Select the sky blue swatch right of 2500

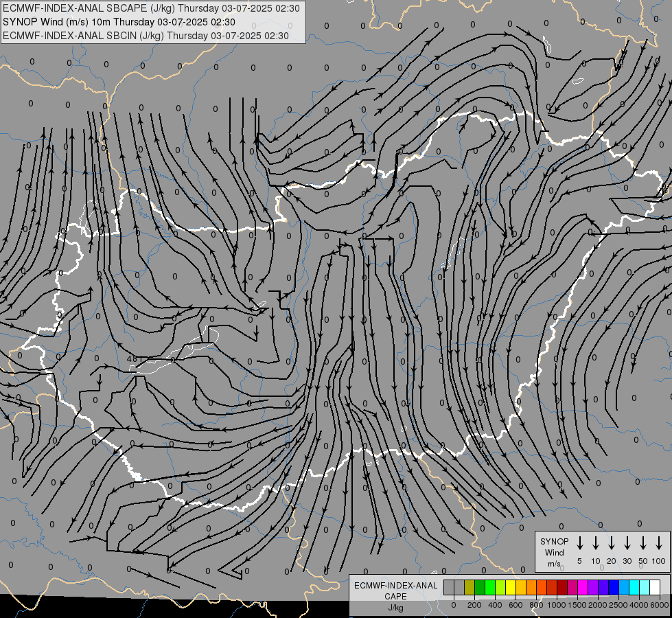624,588
